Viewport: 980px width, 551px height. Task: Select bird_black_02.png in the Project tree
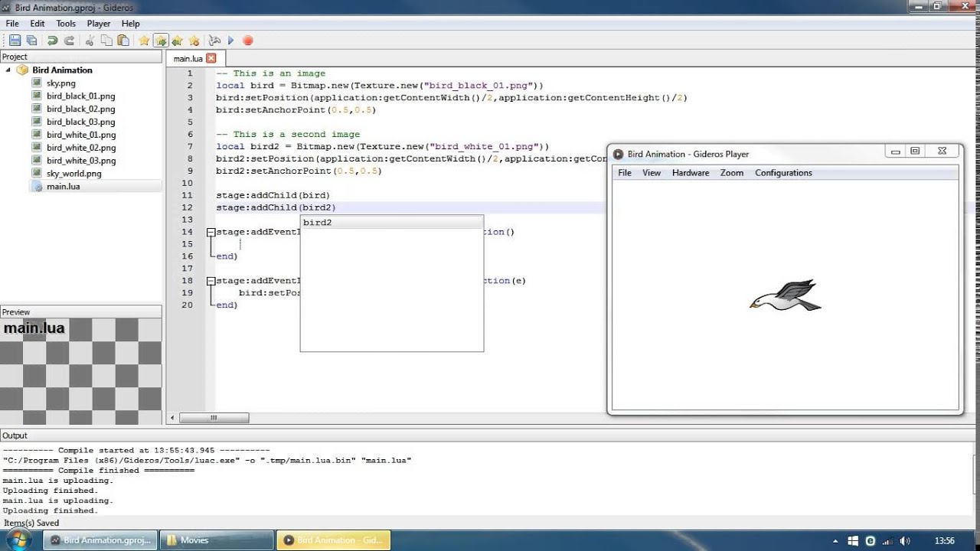tap(80, 109)
